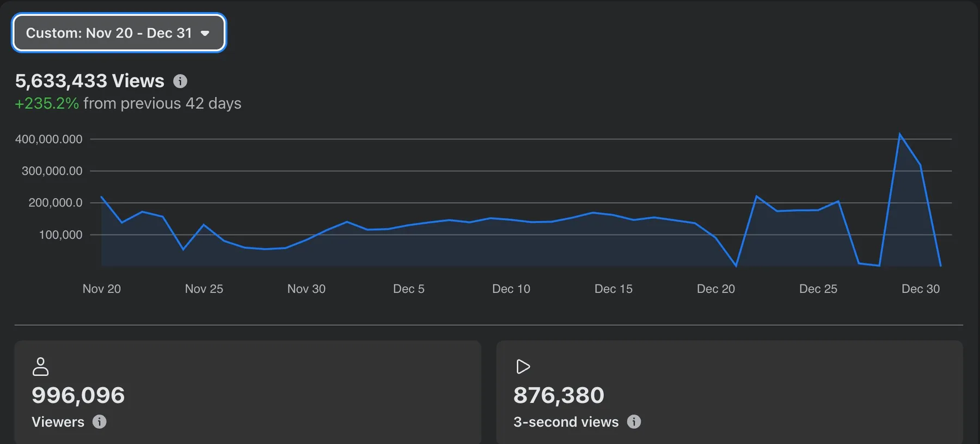Viewport: 980px width, 444px height.
Task: Click the Nov 30 axis label
Action: 307,289
